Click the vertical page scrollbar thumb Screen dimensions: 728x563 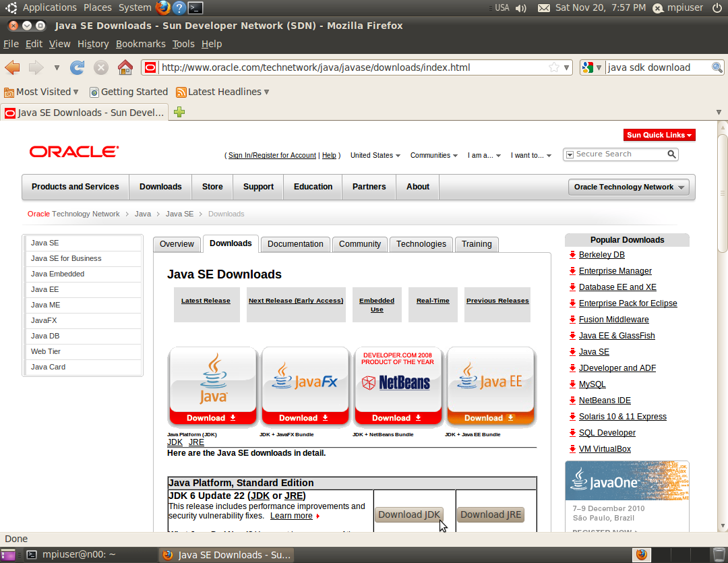click(x=722, y=193)
